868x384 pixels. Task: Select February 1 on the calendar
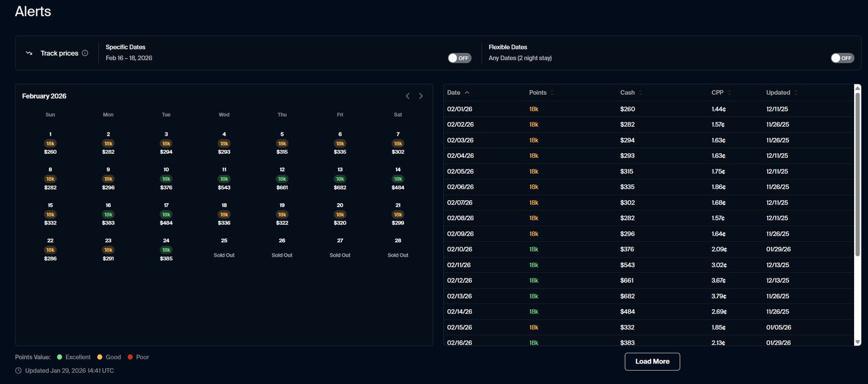pyautogui.click(x=50, y=143)
